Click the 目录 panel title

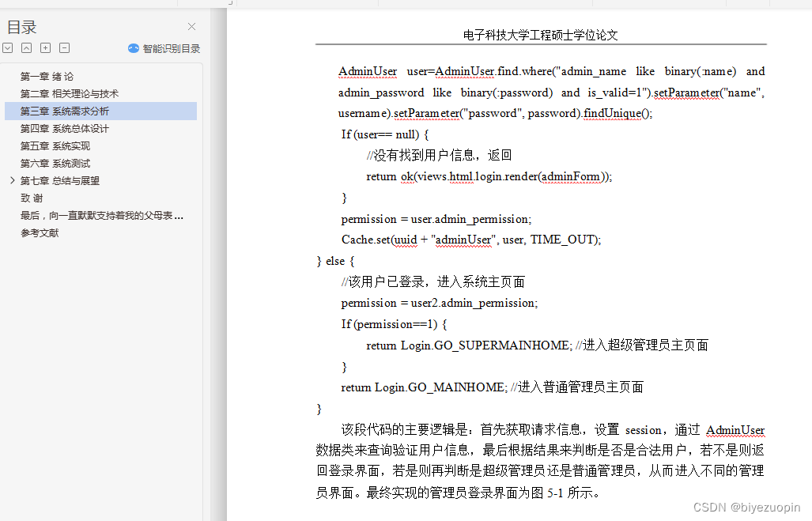(22, 27)
